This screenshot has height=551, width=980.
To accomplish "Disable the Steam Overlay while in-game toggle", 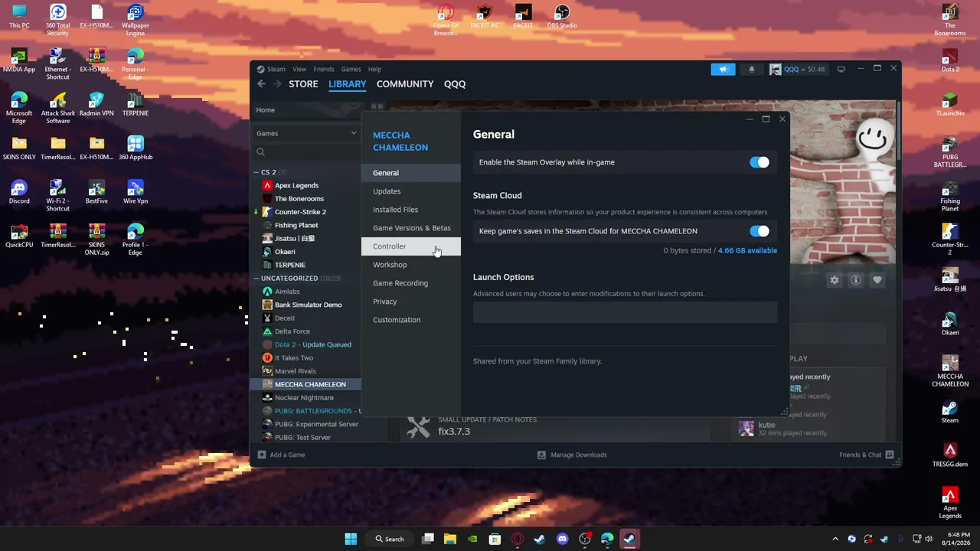I will [x=759, y=162].
